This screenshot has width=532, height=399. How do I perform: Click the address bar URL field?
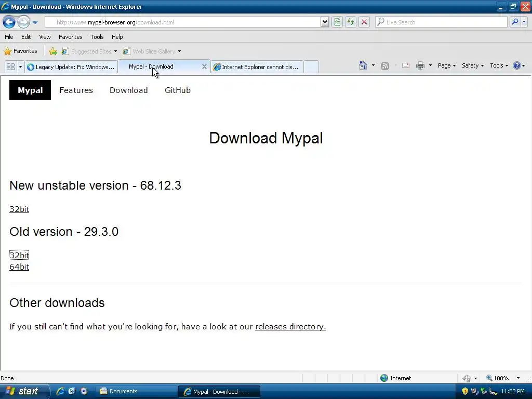click(x=182, y=22)
